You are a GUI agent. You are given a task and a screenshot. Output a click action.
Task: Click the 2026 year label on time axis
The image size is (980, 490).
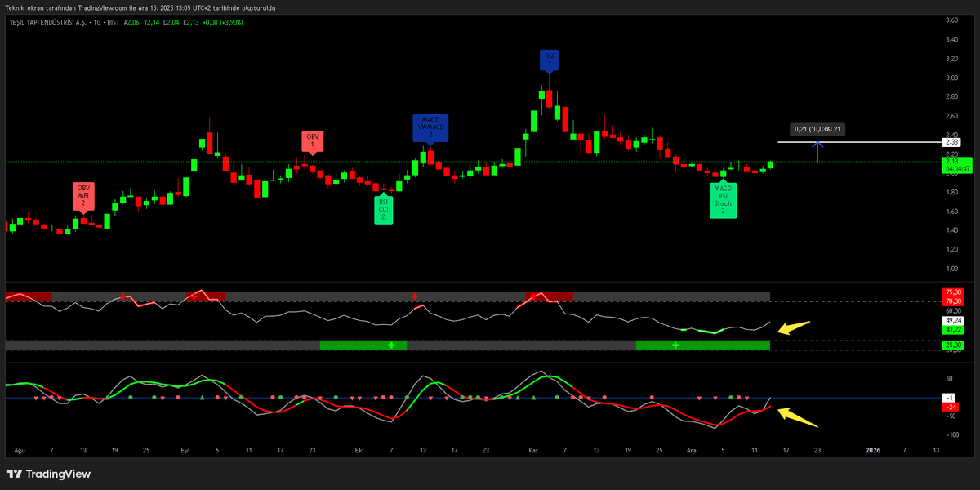coord(873,450)
